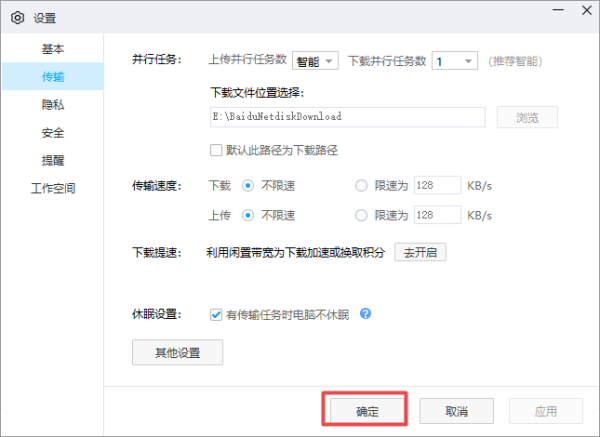Image resolution: width=600 pixels, height=437 pixels.
Task: Close the 设置 settings window
Action: click(x=587, y=10)
